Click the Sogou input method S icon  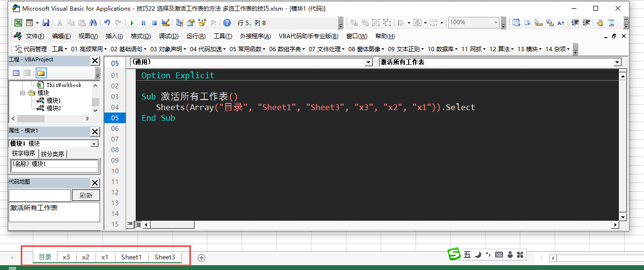point(455,254)
